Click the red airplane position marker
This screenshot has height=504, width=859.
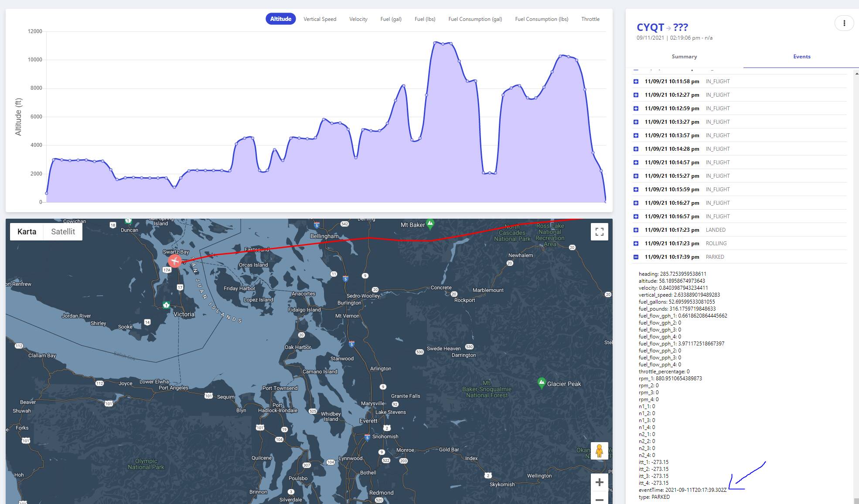tap(175, 261)
